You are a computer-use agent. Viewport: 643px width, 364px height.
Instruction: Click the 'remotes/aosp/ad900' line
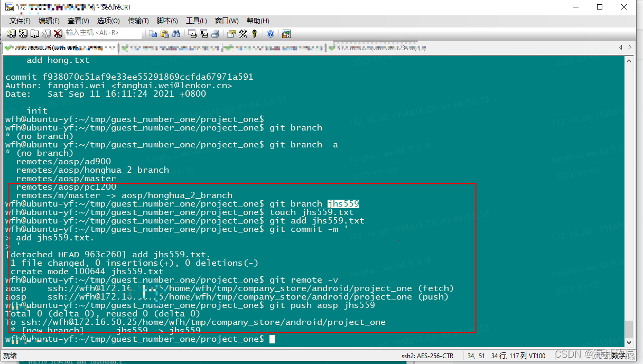[x=63, y=162]
